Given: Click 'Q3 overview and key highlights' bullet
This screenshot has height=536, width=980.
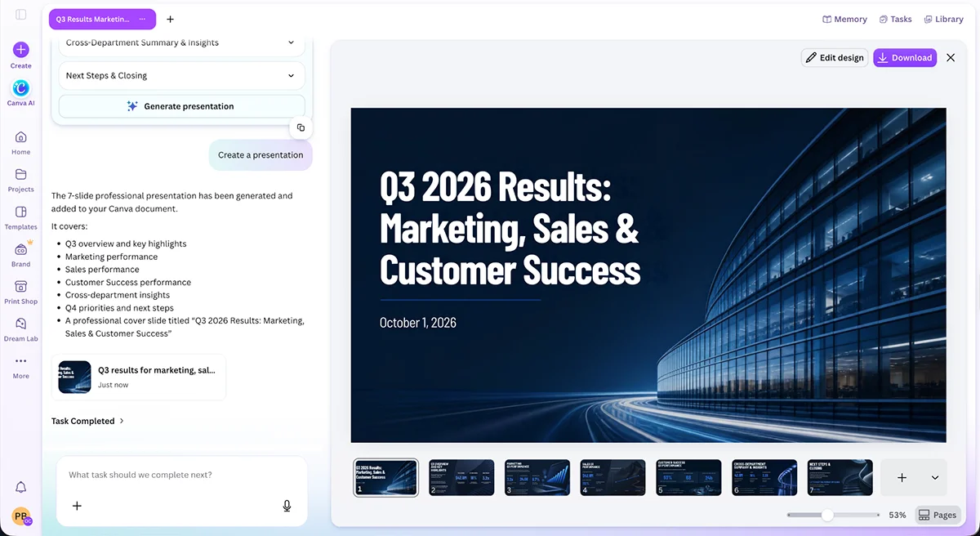Looking at the screenshot, I should [126, 243].
